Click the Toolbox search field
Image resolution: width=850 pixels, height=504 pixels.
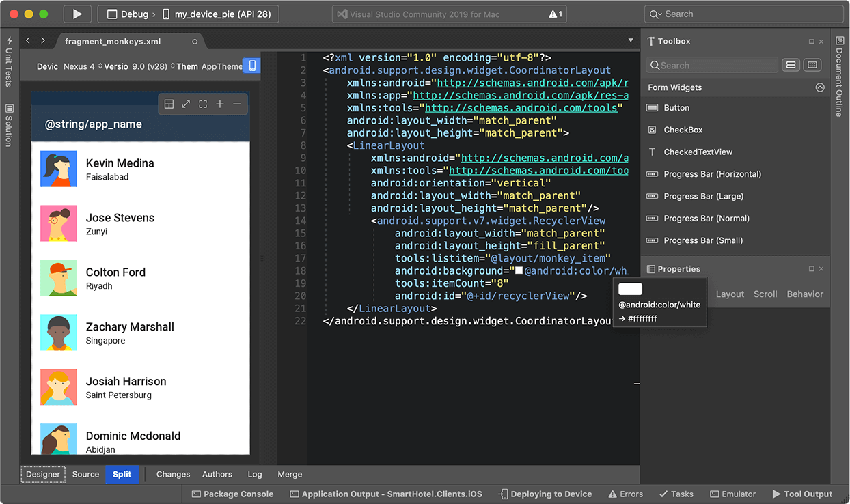pyautogui.click(x=713, y=65)
